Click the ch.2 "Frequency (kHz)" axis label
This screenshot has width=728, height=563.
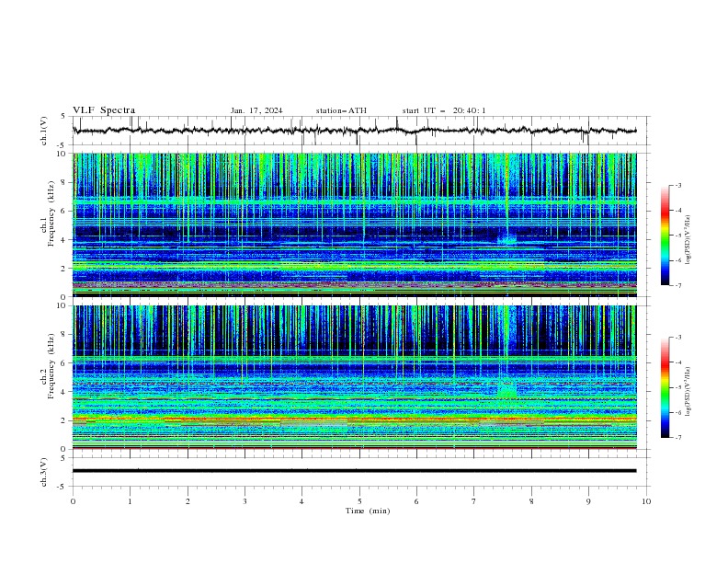tap(51, 365)
